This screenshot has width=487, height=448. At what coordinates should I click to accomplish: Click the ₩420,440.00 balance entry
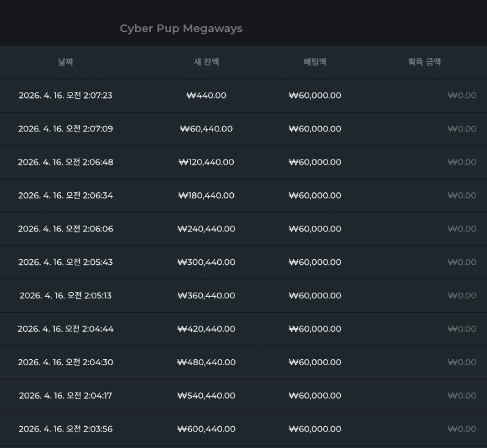[x=206, y=329]
